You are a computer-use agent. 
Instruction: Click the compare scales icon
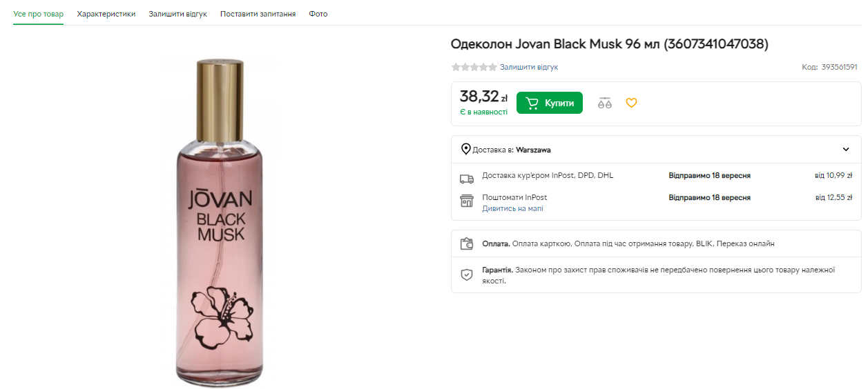click(605, 103)
